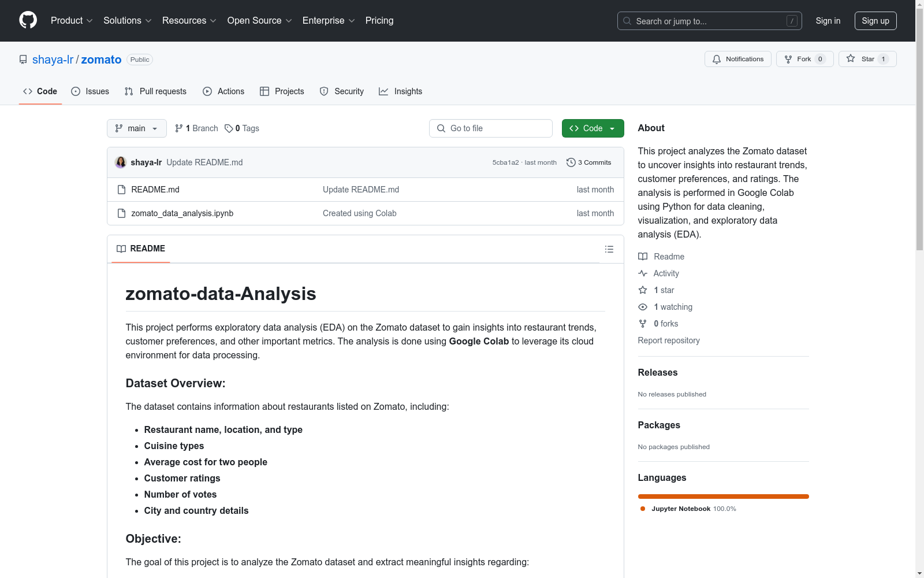Open the main branch selector dropdown

pyautogui.click(x=137, y=128)
